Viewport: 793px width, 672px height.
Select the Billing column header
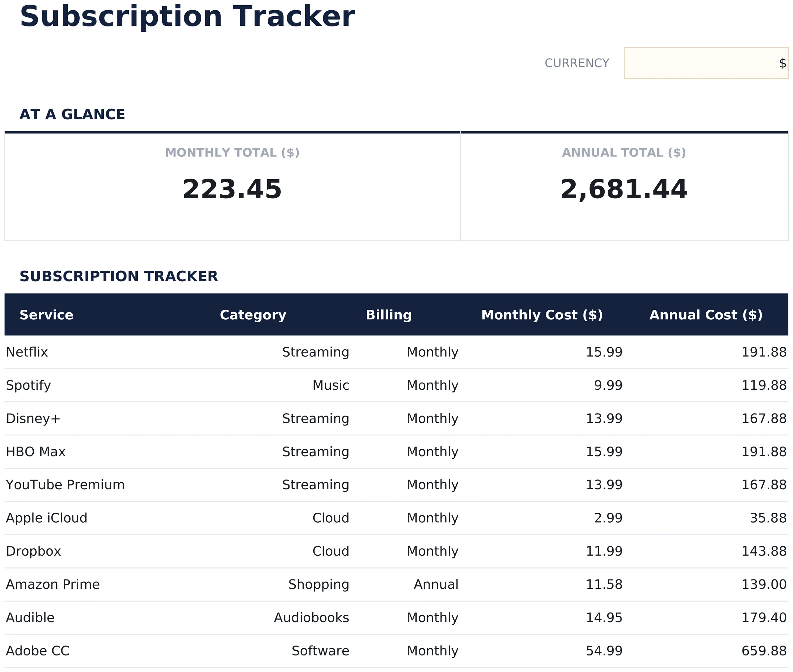tap(389, 315)
